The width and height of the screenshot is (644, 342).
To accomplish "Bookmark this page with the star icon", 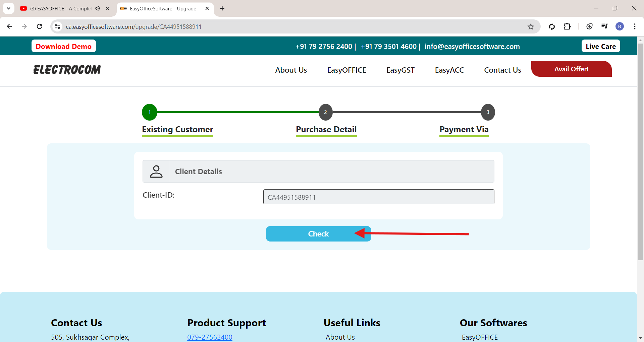I will point(531,26).
